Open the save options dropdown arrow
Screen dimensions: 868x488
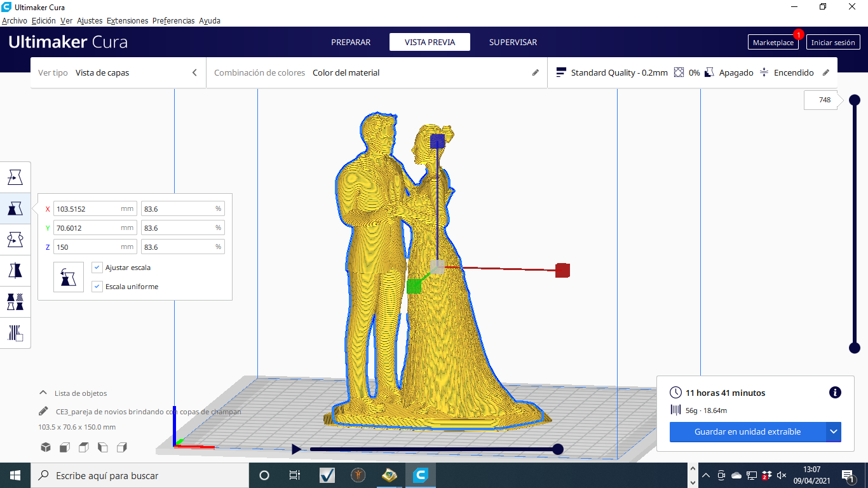(x=834, y=432)
